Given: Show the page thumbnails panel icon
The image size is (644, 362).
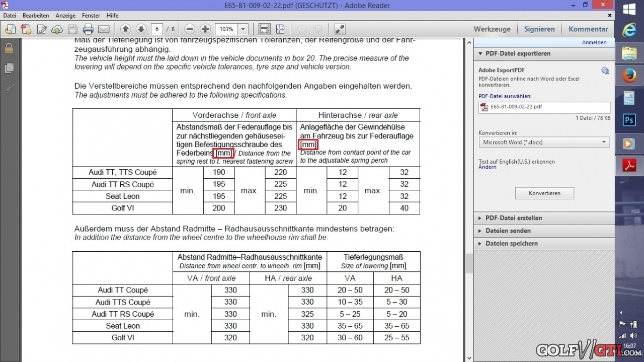Looking at the screenshot, I should pyautogui.click(x=9, y=68).
